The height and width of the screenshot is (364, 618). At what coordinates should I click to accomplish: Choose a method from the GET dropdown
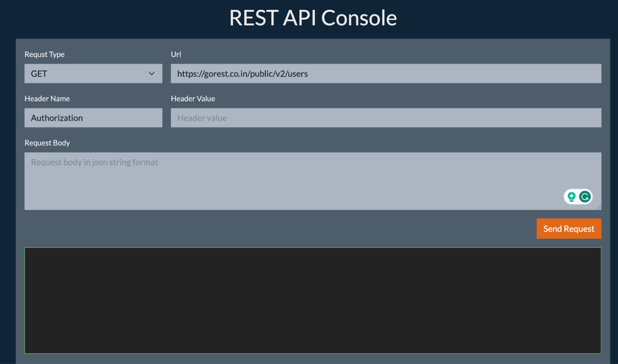pos(93,74)
